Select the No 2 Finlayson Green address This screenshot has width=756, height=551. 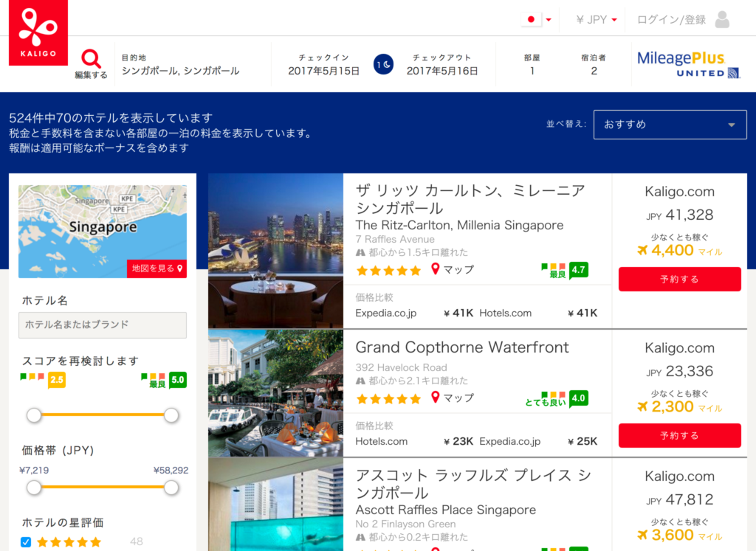tap(405, 524)
